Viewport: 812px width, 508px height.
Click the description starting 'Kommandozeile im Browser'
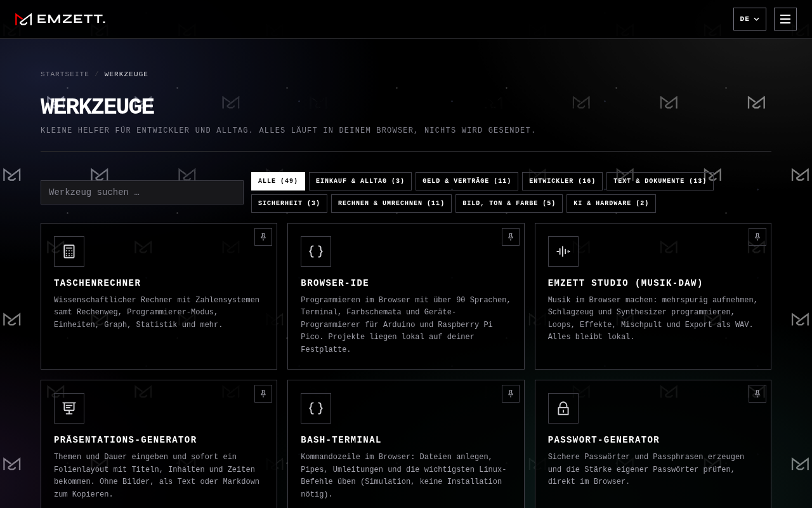(x=403, y=476)
